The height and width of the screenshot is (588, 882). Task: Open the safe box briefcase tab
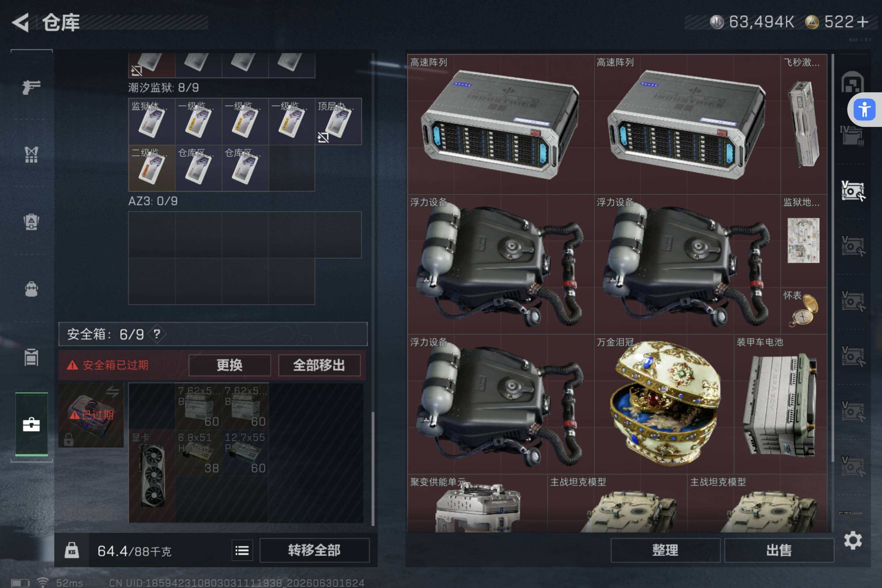click(x=31, y=424)
